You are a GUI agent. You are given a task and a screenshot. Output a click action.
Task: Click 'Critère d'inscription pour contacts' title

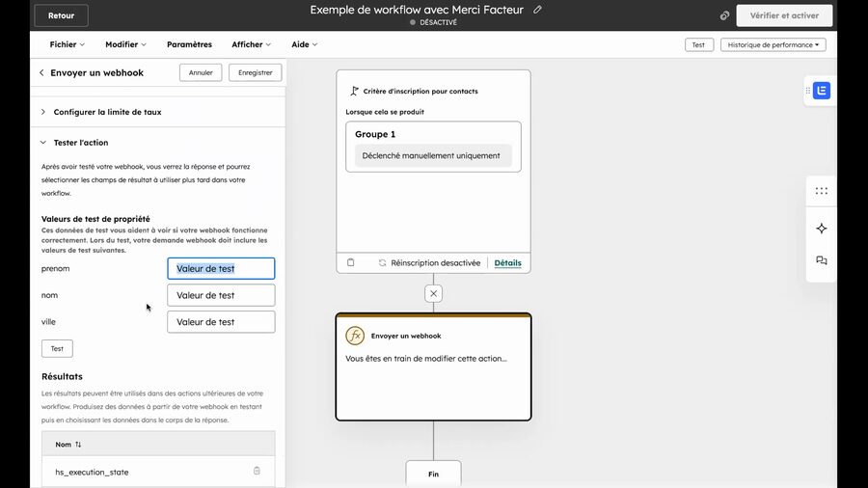(420, 92)
